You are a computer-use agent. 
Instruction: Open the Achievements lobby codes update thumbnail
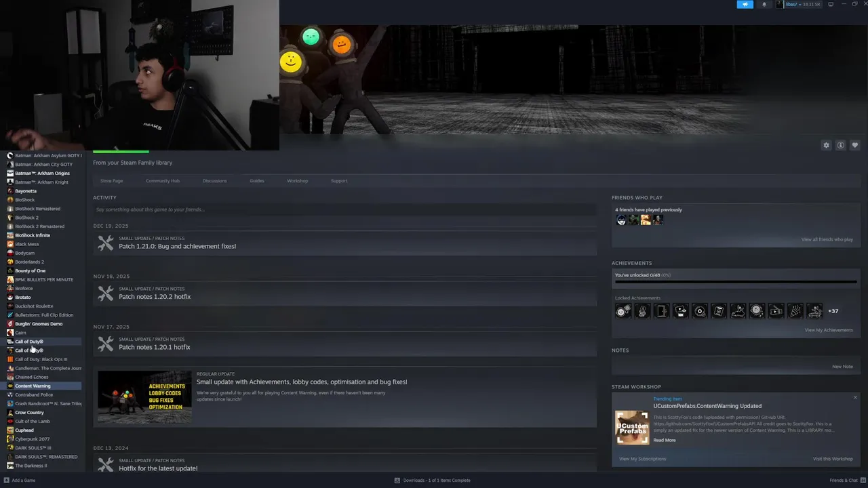tap(144, 396)
